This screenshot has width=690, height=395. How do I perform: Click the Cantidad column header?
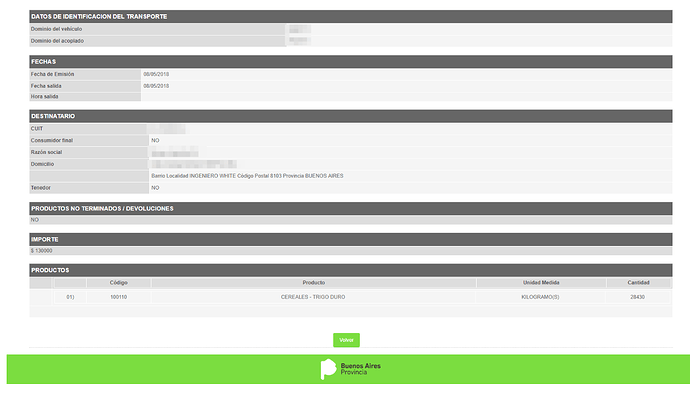click(638, 283)
